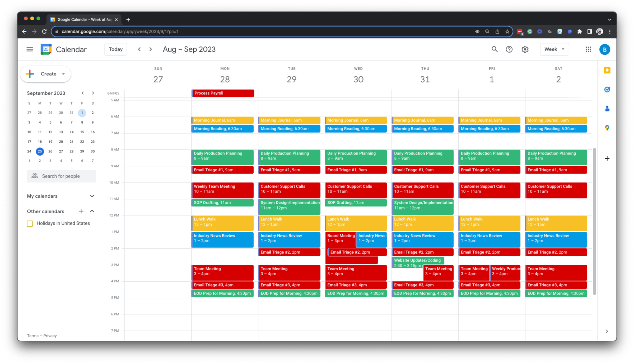The image size is (634, 364).
Task: Open the Privacy link
Action: (x=50, y=336)
